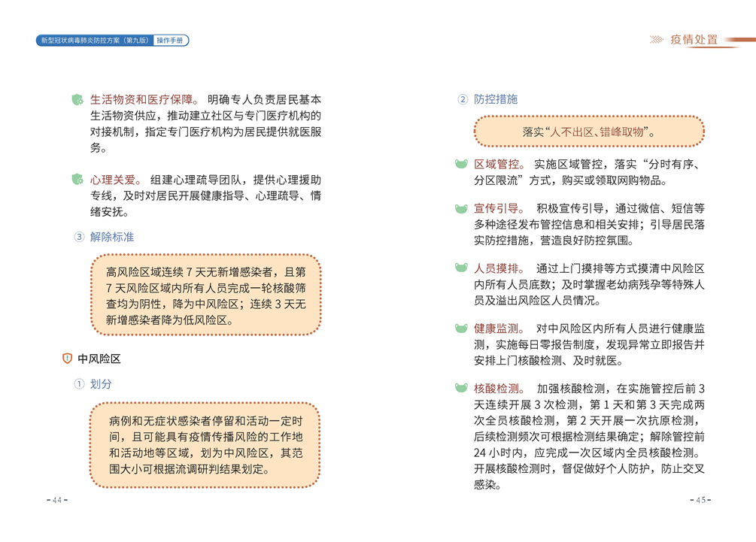
Task: Click the green shield icon beside 生活物资和医疗保障
Action: click(77, 99)
